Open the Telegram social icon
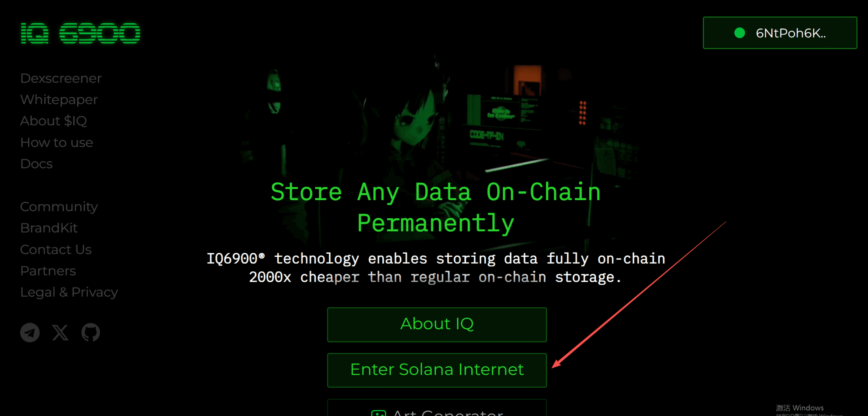The width and height of the screenshot is (868, 416). 30,332
